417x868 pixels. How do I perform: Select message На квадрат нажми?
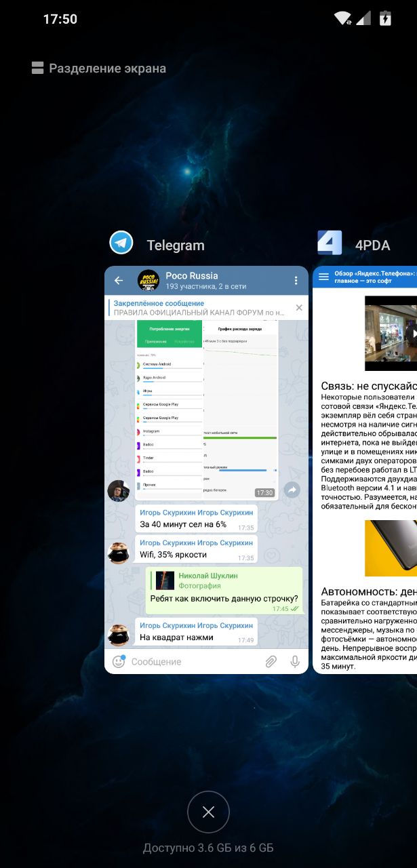pyautogui.click(x=195, y=631)
